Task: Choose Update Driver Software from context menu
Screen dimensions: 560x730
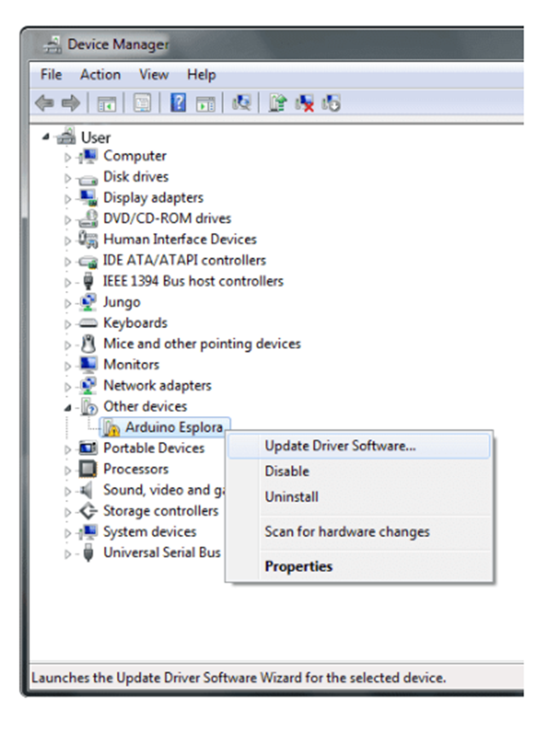Action: click(340, 446)
